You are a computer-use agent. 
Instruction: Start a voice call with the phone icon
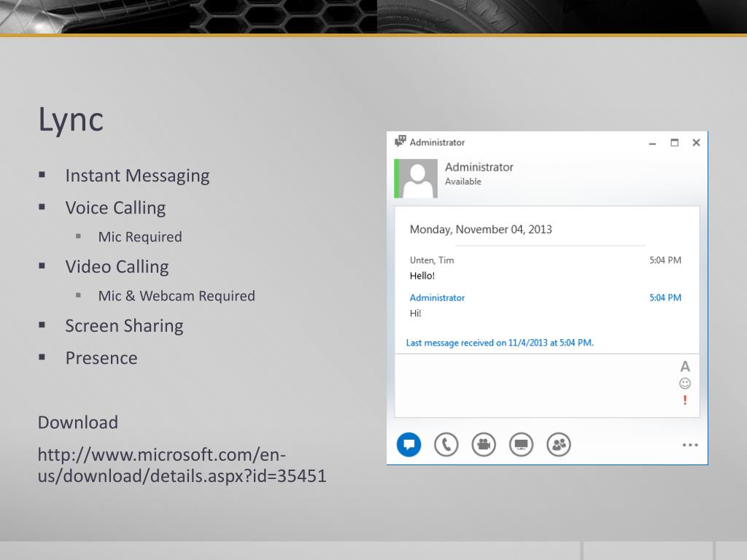click(x=446, y=444)
